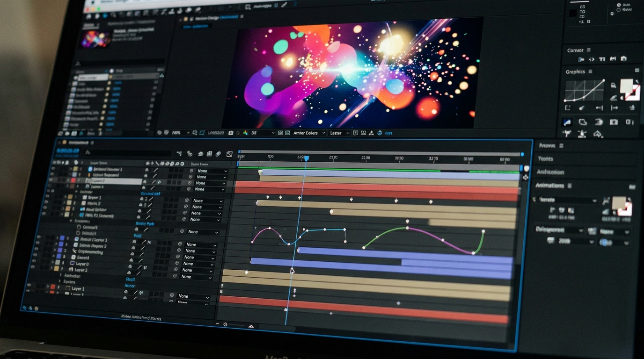Click the white marker icon at timeline's right edge

527,169
